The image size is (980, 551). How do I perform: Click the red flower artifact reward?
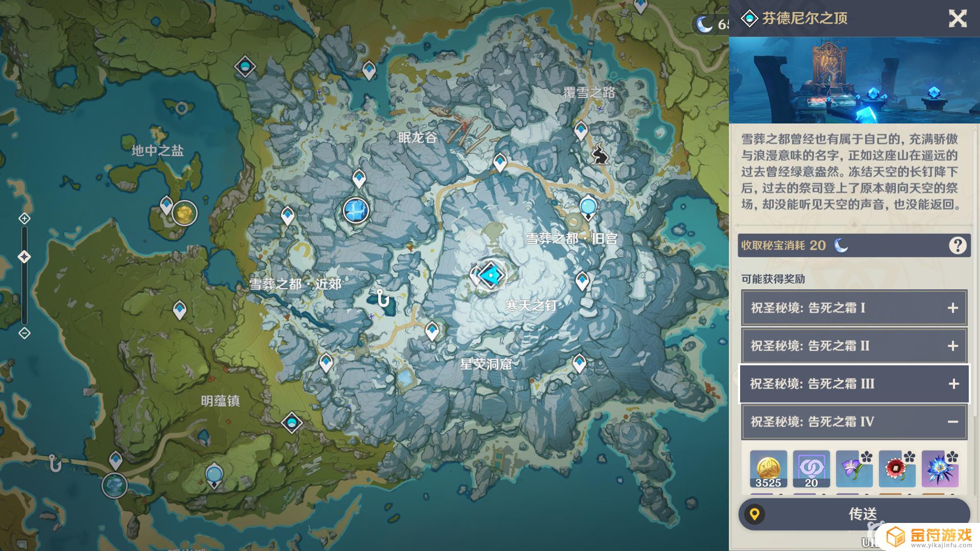click(897, 468)
